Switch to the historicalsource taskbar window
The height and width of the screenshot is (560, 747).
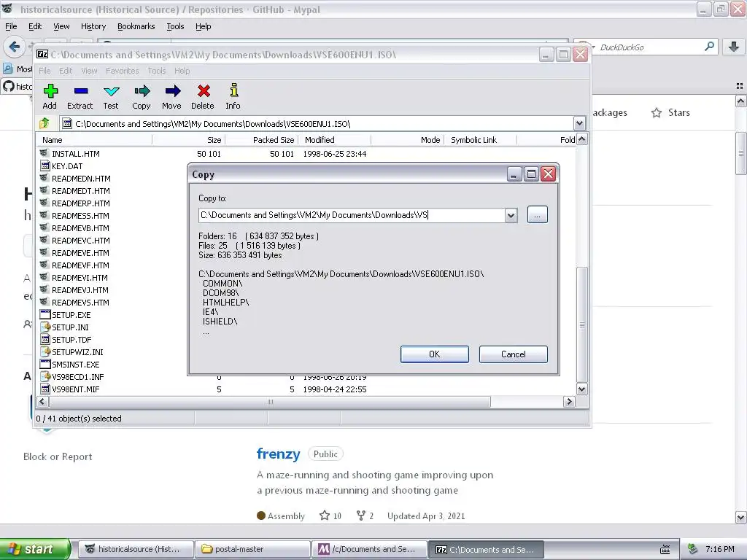click(x=135, y=549)
